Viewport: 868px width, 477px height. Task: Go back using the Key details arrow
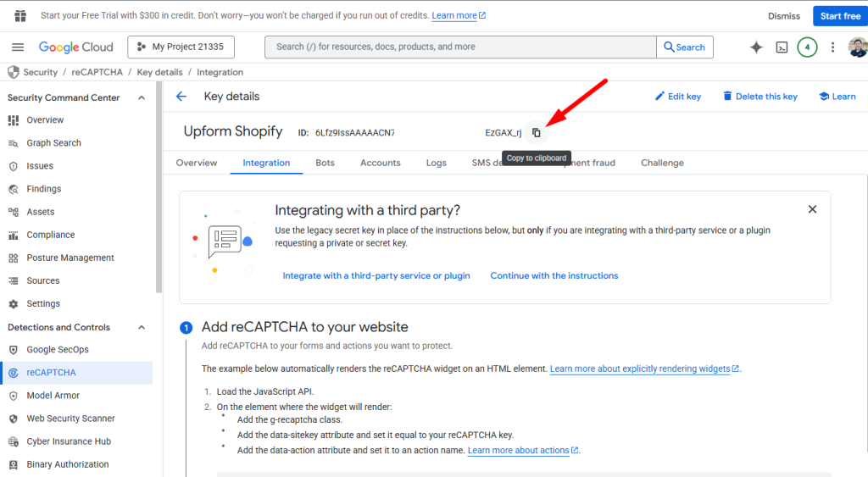pyautogui.click(x=181, y=97)
